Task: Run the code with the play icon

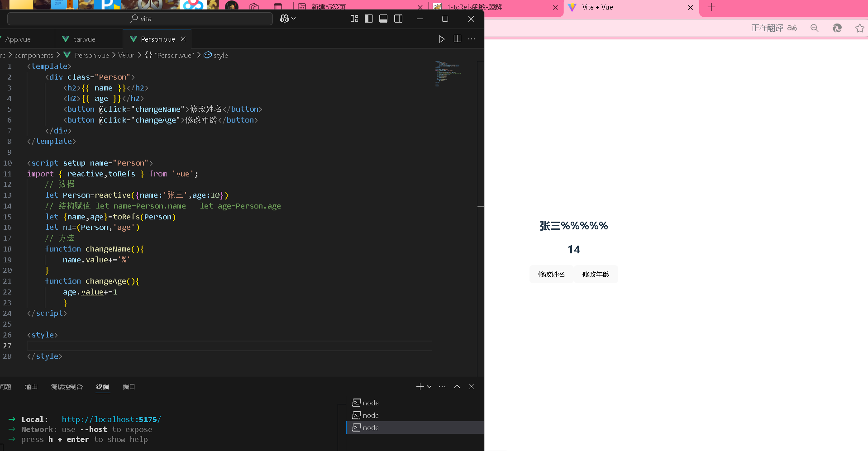Action: pyautogui.click(x=442, y=39)
